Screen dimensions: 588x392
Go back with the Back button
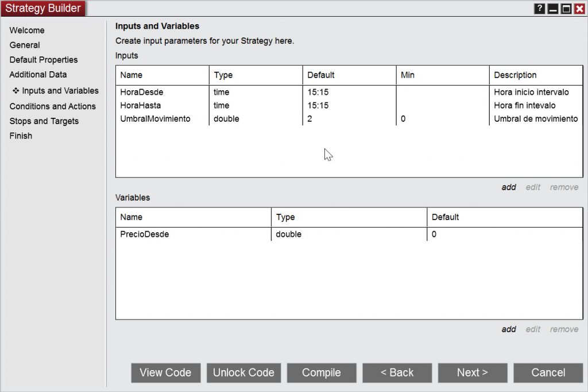[397, 372]
